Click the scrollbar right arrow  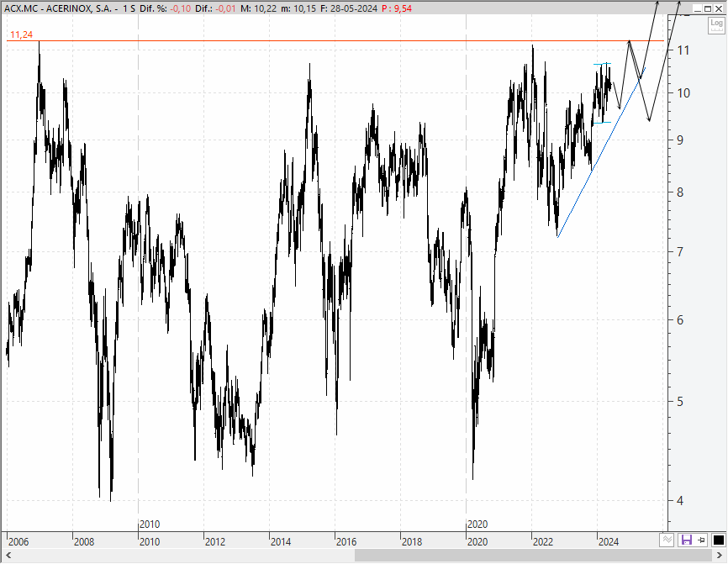[x=720, y=556]
